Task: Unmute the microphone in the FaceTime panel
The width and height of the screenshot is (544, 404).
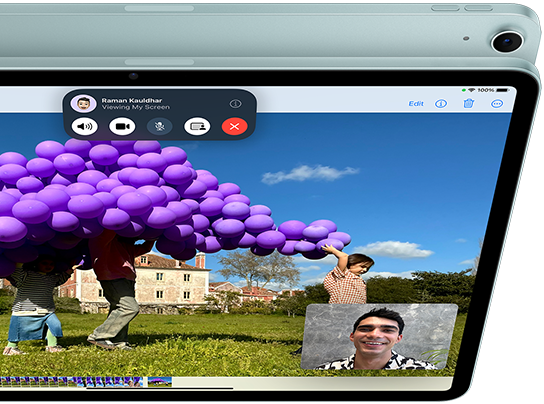Action: [x=159, y=126]
